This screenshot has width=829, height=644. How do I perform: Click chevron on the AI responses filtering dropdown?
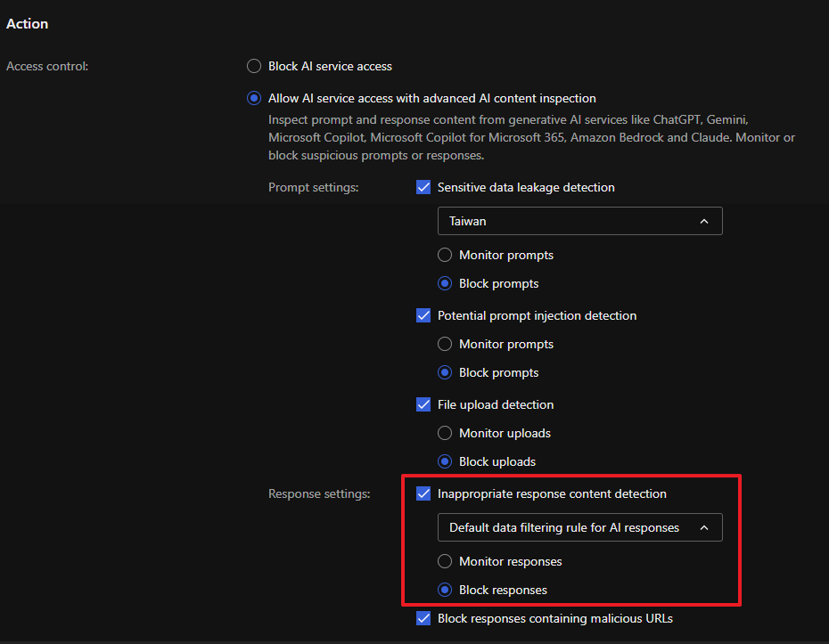coord(704,527)
